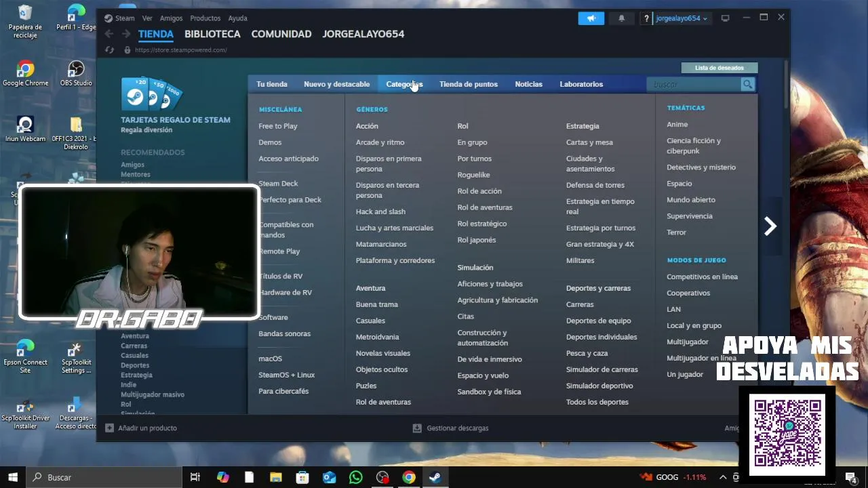Click the store page vertical scrollbar
The width and height of the screenshot is (868, 488).
[x=786, y=85]
